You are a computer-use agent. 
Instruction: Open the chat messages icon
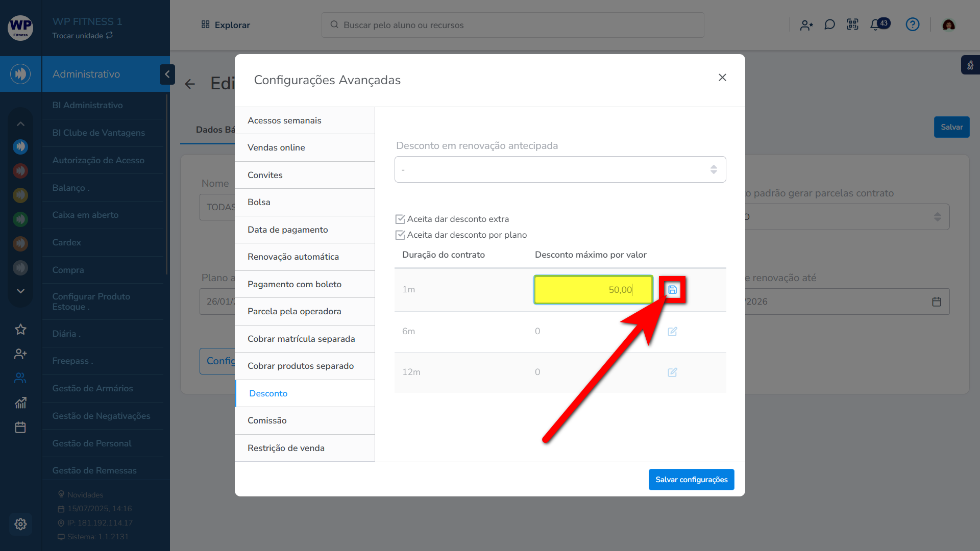click(829, 24)
